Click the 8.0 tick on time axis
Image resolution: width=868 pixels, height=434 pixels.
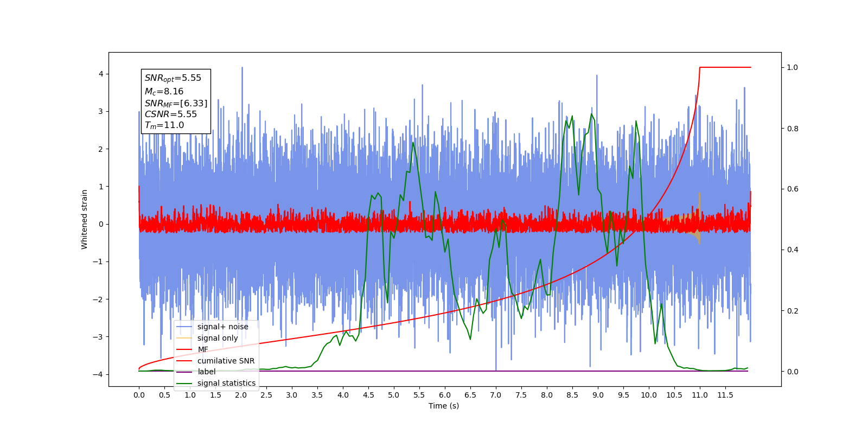547,395
